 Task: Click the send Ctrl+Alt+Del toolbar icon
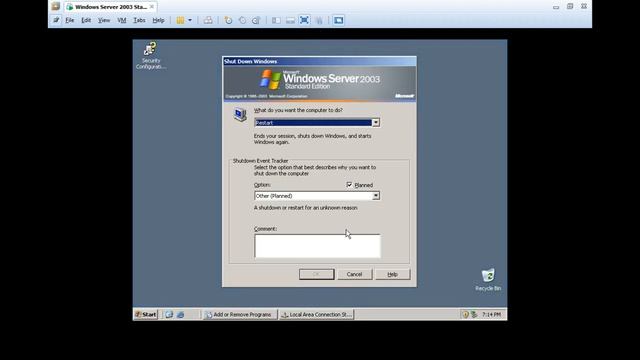[x=208, y=20]
